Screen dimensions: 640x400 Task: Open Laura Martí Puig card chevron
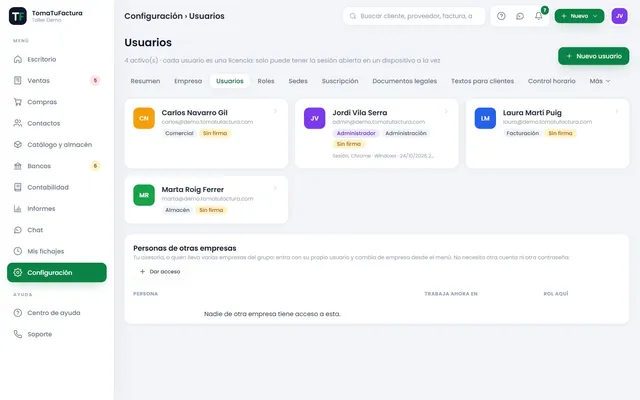617,111
